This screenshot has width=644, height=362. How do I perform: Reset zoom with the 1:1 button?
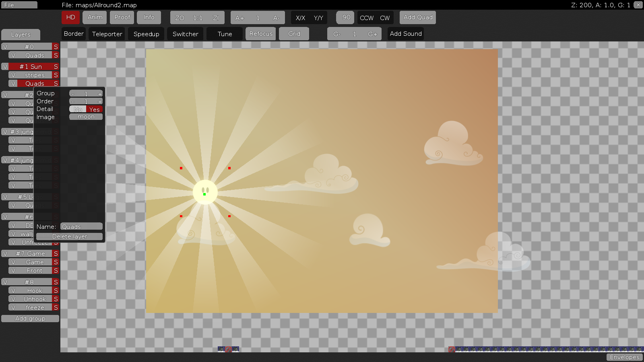(198, 18)
